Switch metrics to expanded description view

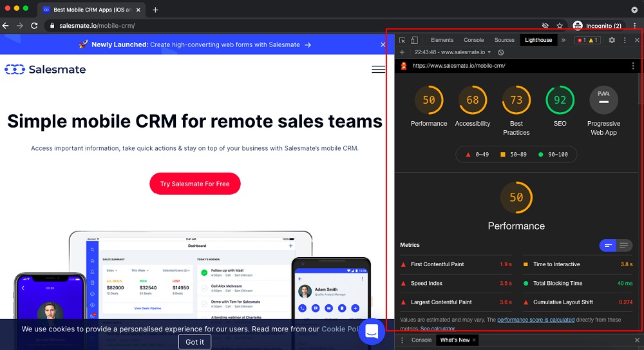624,246
